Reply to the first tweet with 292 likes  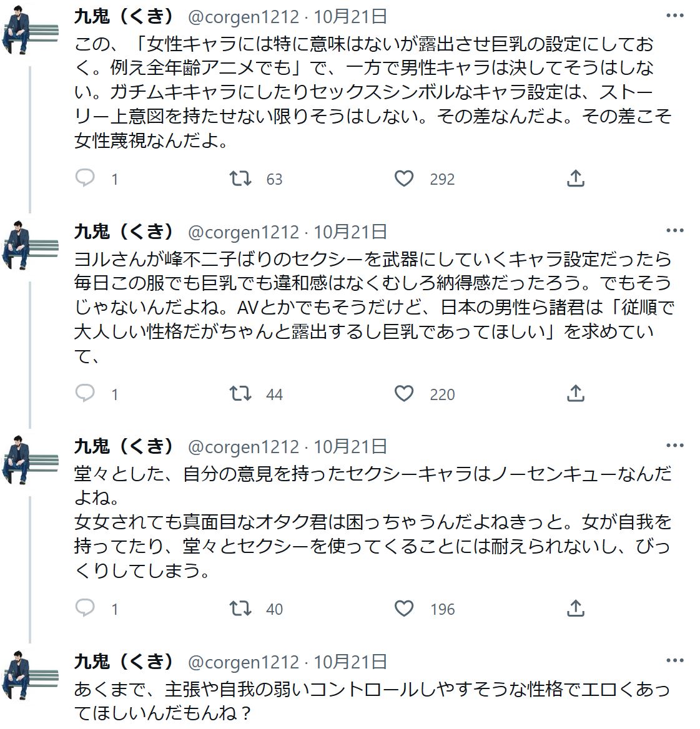point(85,178)
